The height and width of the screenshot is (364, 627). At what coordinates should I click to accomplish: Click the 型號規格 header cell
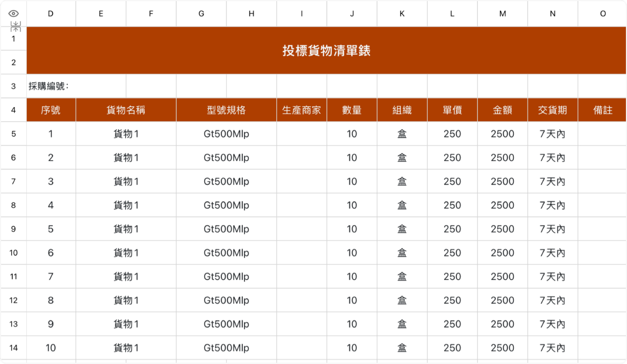pyautogui.click(x=226, y=110)
